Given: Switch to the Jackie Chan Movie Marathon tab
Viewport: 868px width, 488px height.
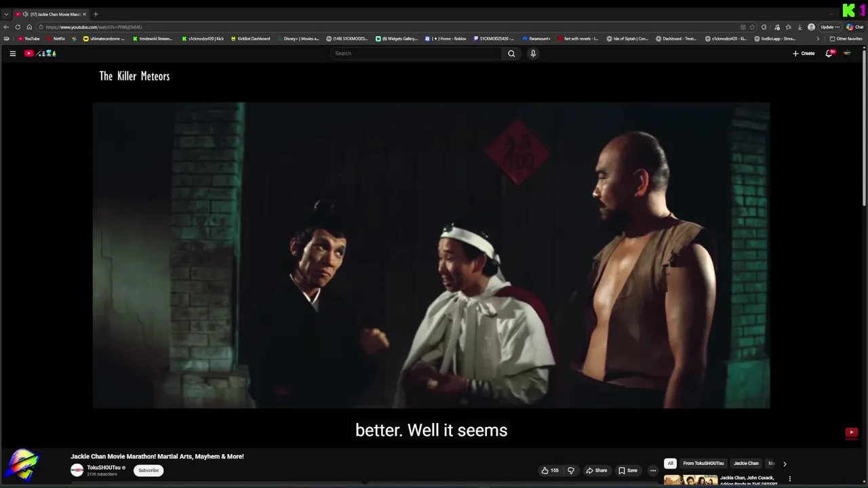Looking at the screenshot, I should pos(51,14).
